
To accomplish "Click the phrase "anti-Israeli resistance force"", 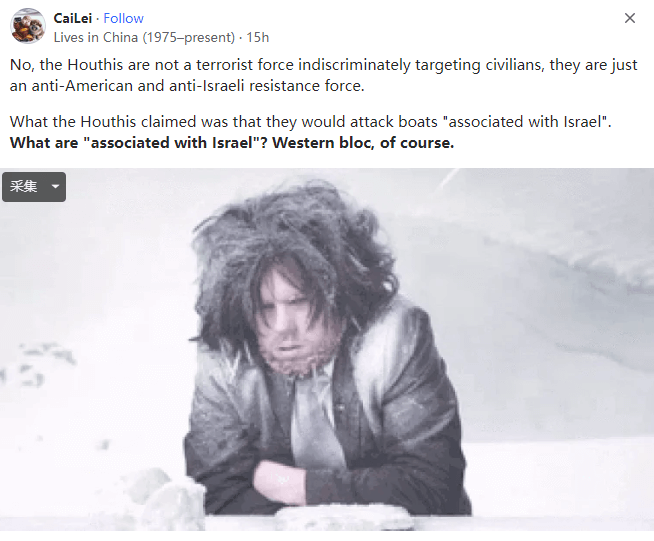I will pyautogui.click(x=267, y=86).
